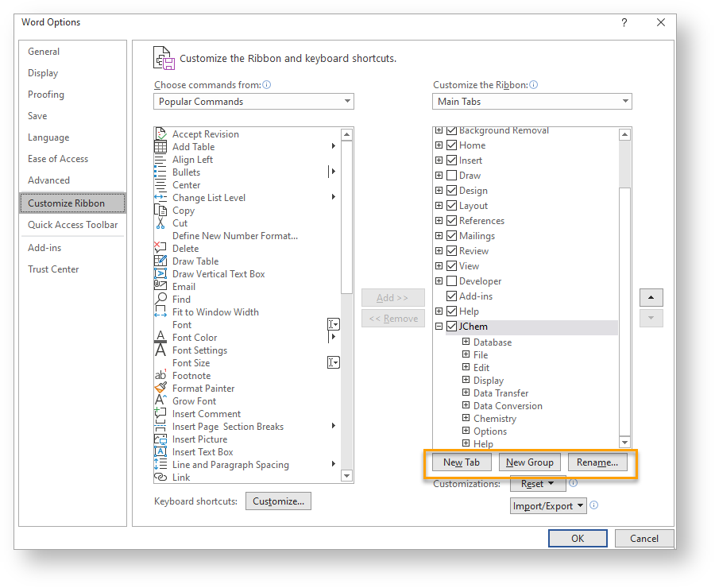Image resolution: width=715 pixels, height=588 pixels.
Task: Disable the Developer tab checkbox
Action: [x=450, y=280]
